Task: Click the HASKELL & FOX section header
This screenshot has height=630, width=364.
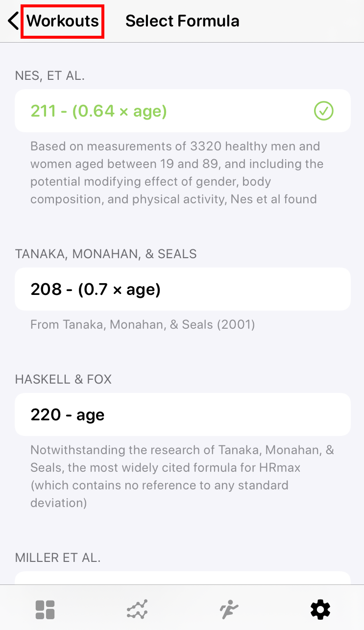Action: click(x=63, y=379)
